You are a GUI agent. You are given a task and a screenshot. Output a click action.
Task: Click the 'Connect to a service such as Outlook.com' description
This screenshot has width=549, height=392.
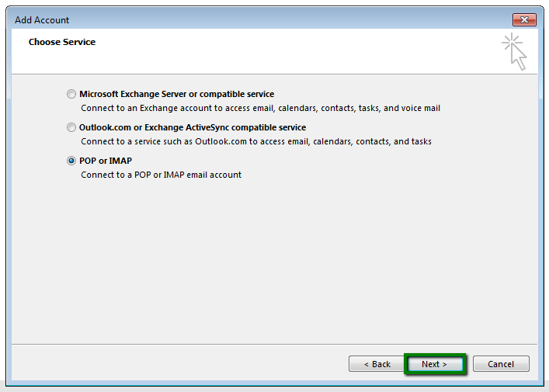[x=256, y=141]
